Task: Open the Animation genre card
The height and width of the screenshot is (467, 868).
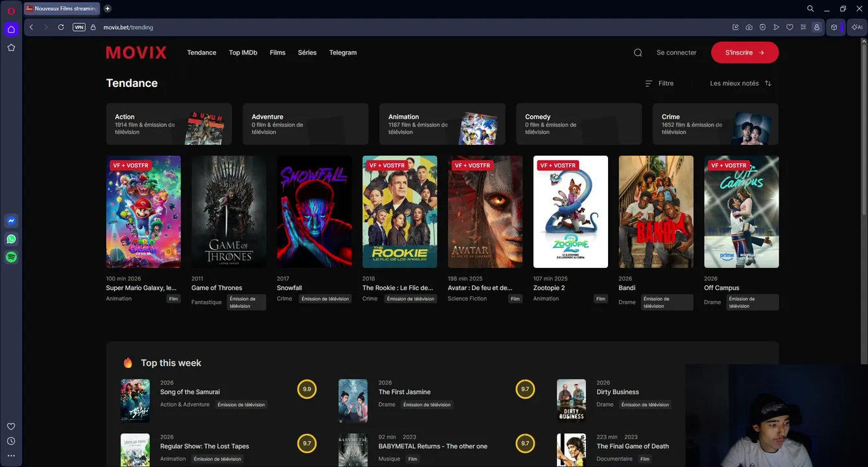Action: pyautogui.click(x=442, y=124)
